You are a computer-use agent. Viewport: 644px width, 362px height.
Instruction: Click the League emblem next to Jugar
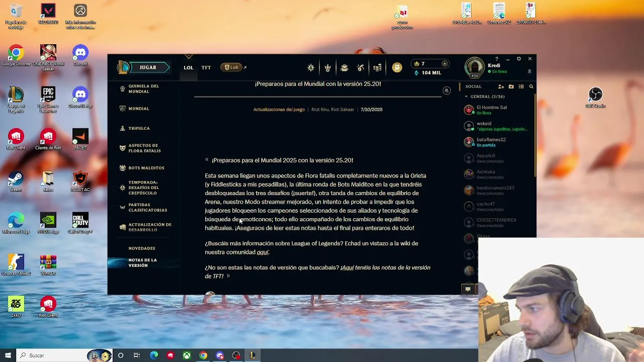(x=123, y=67)
